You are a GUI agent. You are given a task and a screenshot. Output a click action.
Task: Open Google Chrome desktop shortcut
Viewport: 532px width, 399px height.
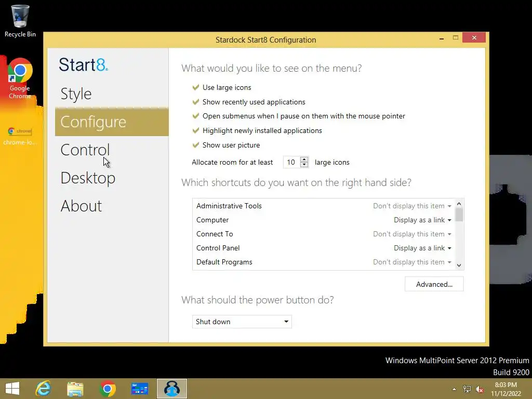pyautogui.click(x=20, y=79)
